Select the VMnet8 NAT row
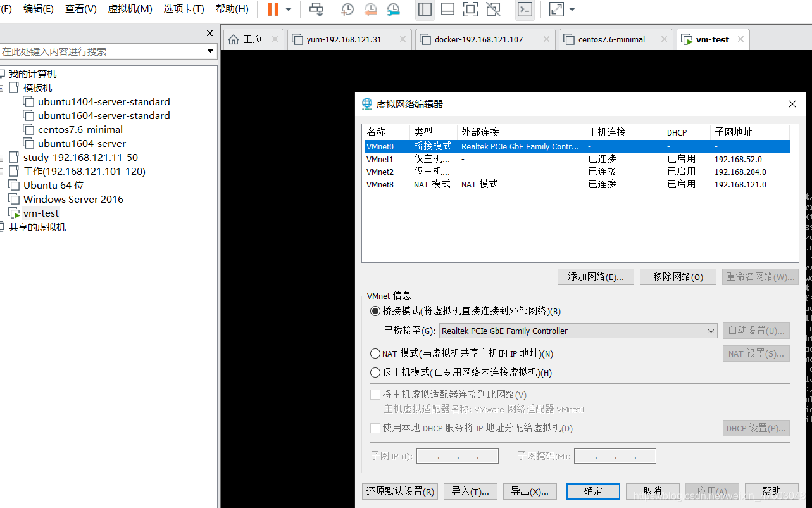 (x=577, y=184)
